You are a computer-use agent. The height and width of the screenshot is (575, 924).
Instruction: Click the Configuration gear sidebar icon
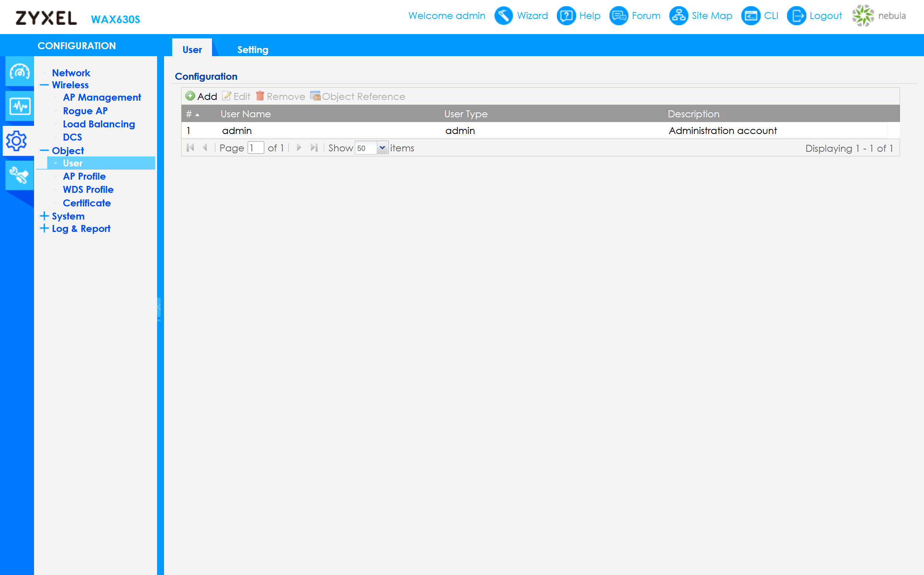tap(17, 141)
